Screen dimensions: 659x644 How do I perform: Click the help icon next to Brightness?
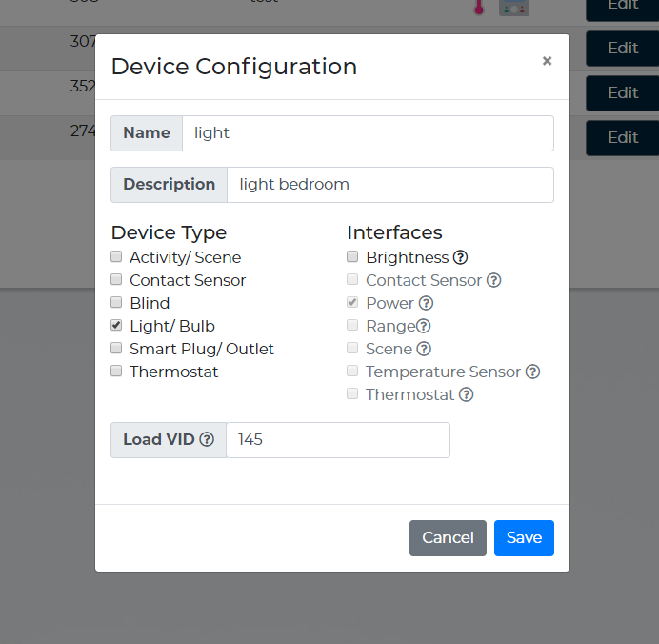pos(460,257)
